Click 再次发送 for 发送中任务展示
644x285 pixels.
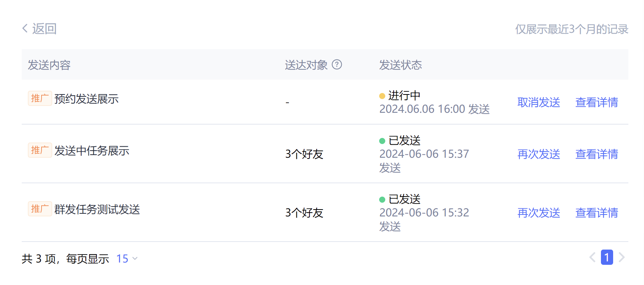[x=539, y=154]
